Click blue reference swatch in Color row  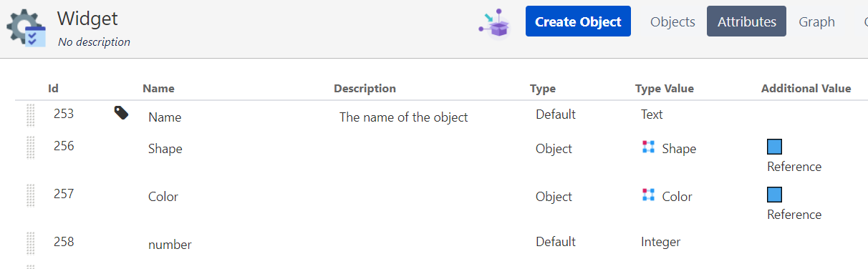[x=774, y=195]
